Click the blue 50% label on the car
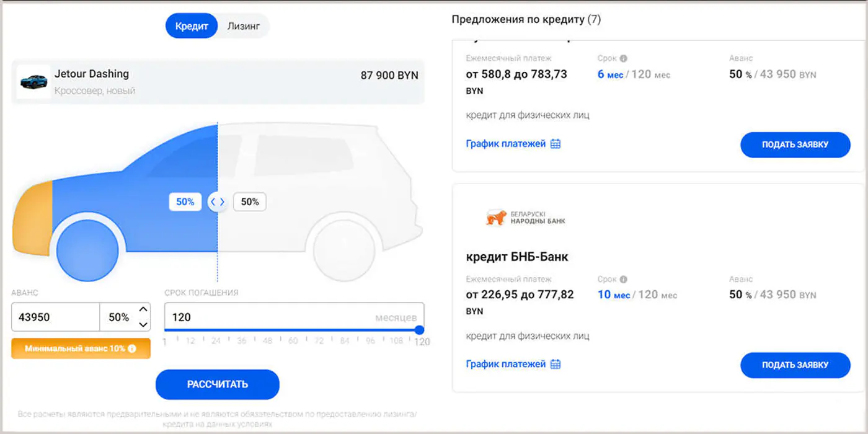Image resolution: width=868 pixels, height=434 pixels. point(185,201)
